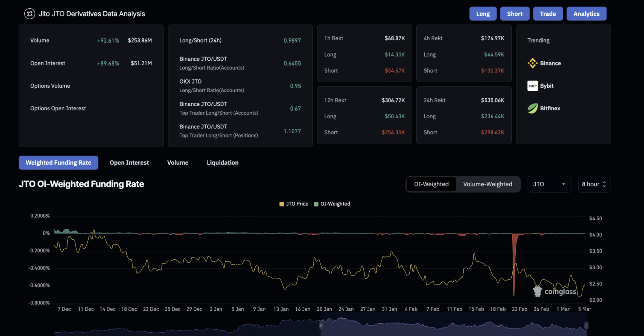
Task: Click the stepper arrows beside 8 hour
Action: [x=605, y=184]
